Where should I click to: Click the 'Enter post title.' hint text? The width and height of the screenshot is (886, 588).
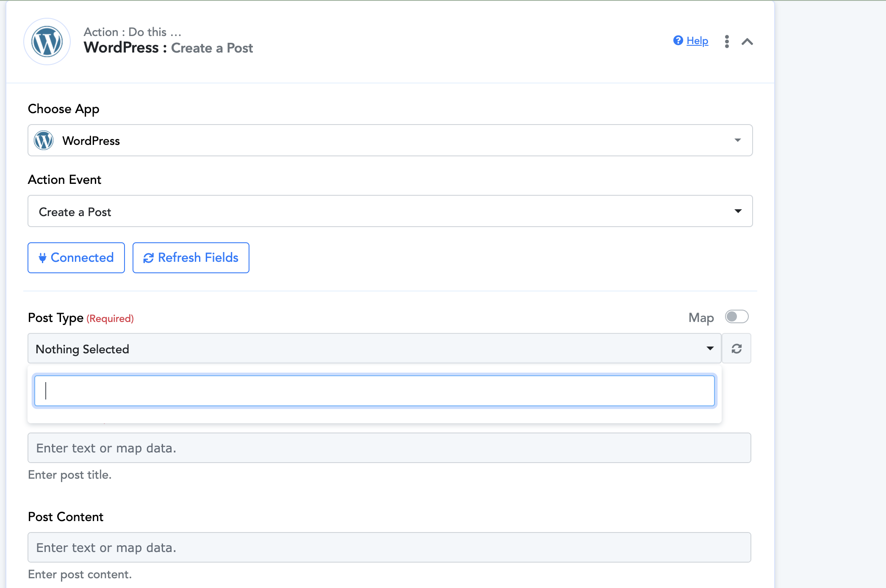[x=70, y=475]
